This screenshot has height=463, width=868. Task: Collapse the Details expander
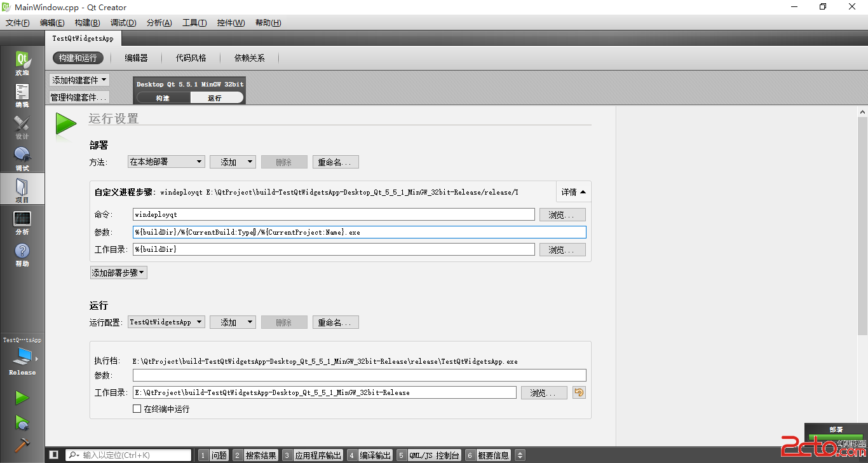(573, 191)
